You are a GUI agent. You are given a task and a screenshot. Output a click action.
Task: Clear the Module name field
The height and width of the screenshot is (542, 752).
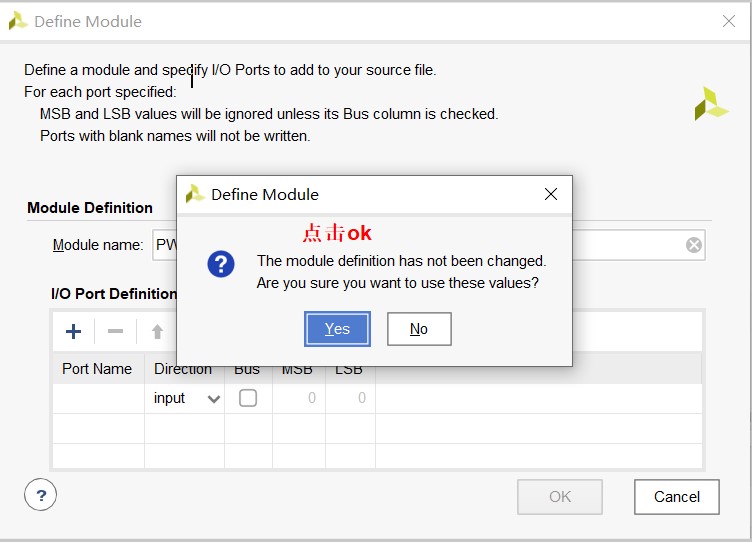(694, 245)
